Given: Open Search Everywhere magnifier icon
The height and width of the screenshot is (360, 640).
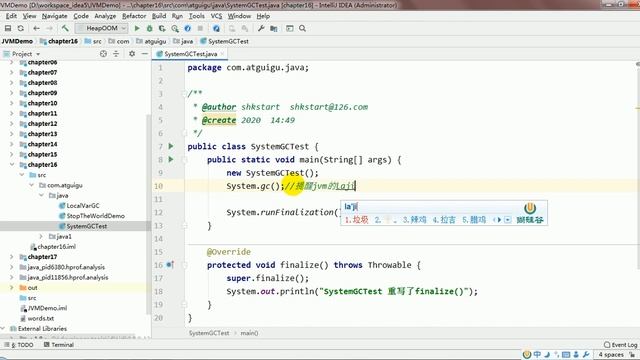Looking at the screenshot, I should tap(302, 28).
